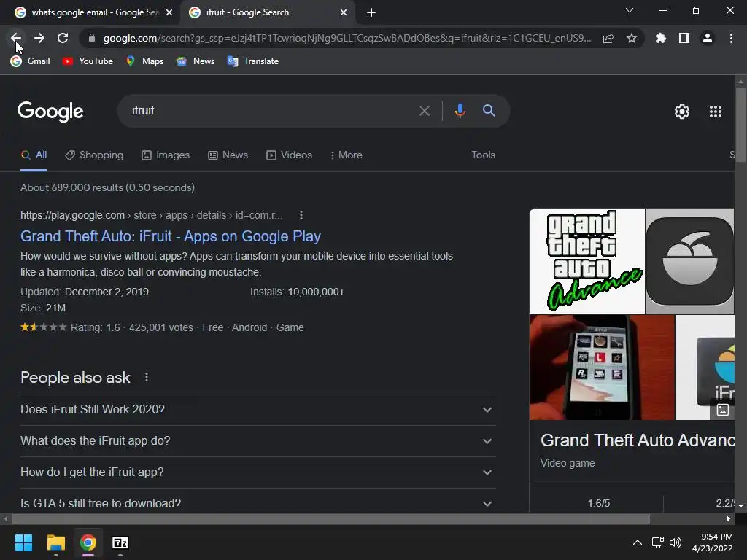
Task: Open the iFruit app icon thumbnail
Action: 690,261
